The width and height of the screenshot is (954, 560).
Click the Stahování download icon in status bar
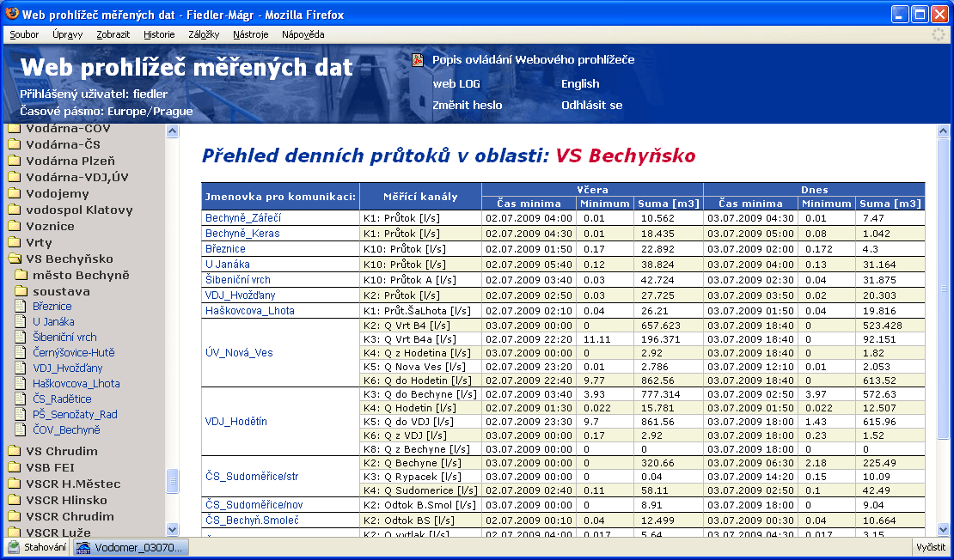(14, 547)
